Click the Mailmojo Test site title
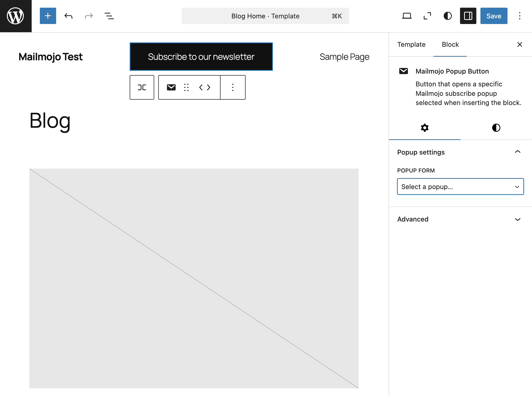532x396 pixels. [x=51, y=57]
